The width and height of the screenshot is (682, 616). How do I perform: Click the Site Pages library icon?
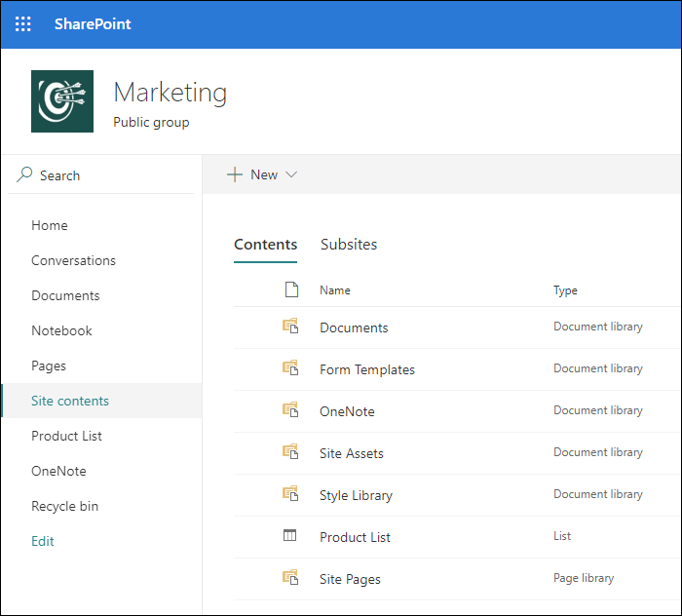(x=290, y=577)
